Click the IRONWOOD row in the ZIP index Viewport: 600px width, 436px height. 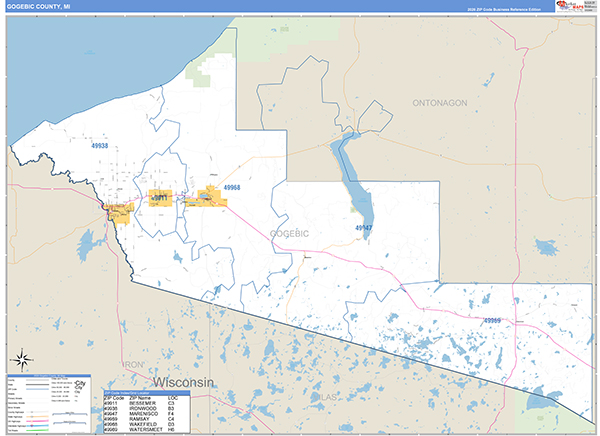(147, 409)
